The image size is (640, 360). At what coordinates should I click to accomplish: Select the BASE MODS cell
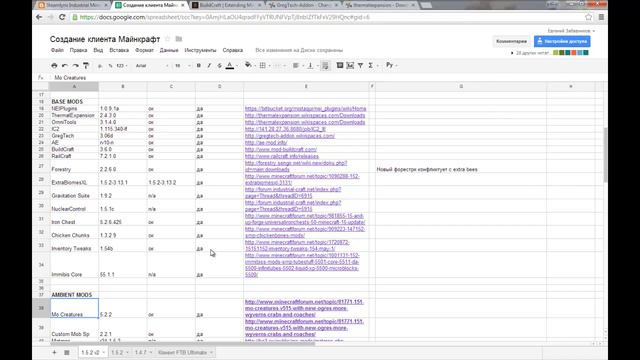74,101
